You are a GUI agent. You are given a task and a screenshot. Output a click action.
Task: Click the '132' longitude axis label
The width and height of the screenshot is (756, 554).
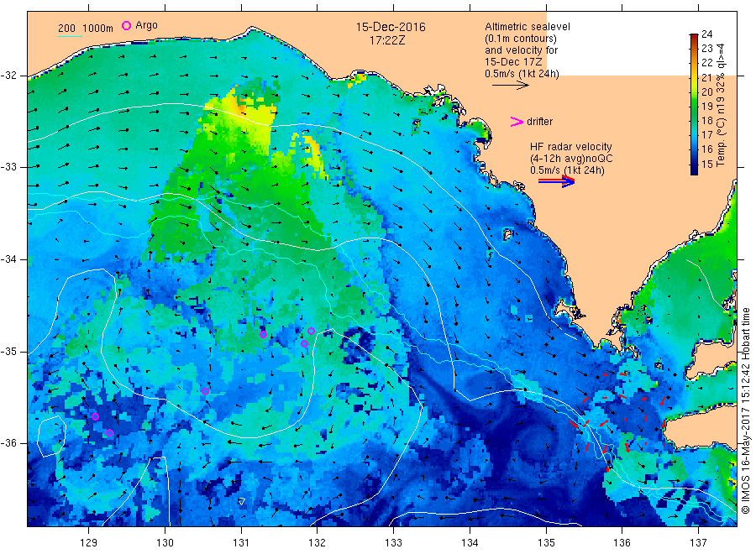[x=318, y=543]
